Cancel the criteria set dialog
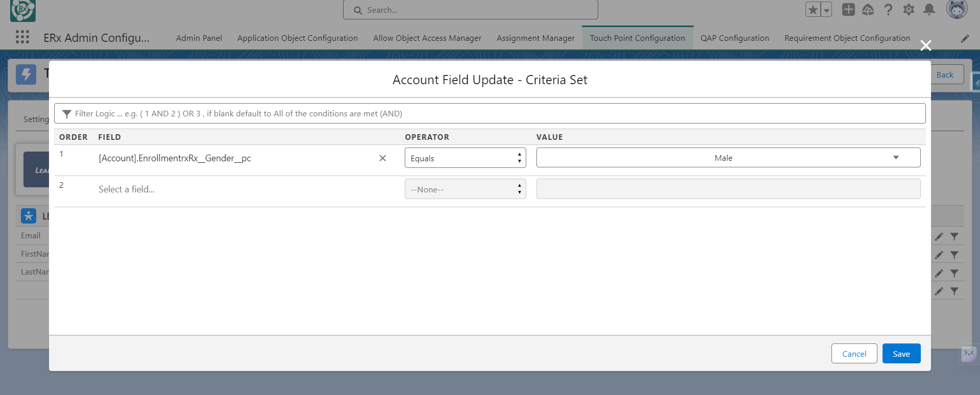This screenshot has width=980, height=395. click(854, 354)
